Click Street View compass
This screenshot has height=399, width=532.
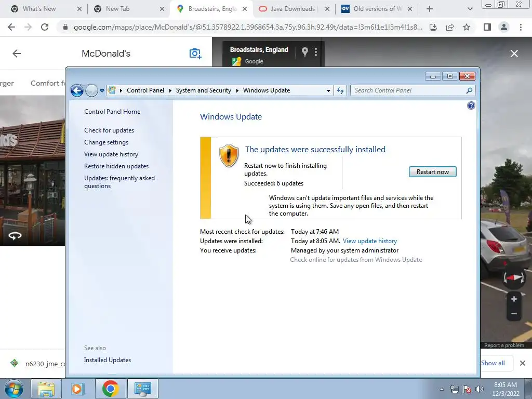point(514,278)
